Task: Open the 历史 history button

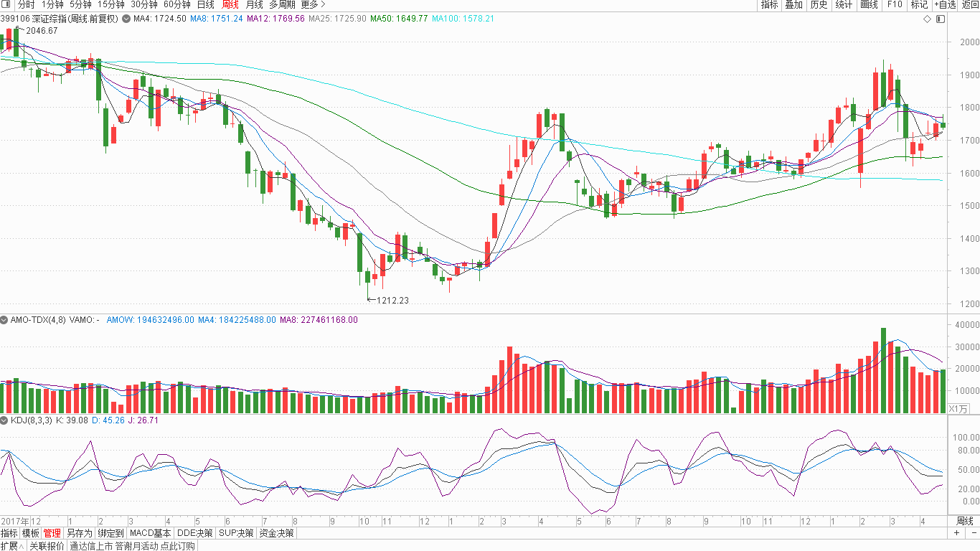Action: (819, 4)
